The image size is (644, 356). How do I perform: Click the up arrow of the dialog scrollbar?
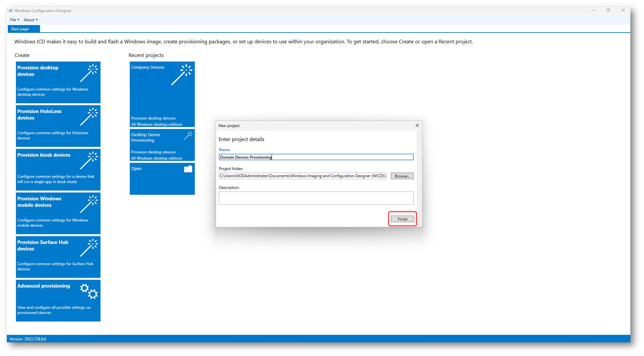click(x=419, y=134)
